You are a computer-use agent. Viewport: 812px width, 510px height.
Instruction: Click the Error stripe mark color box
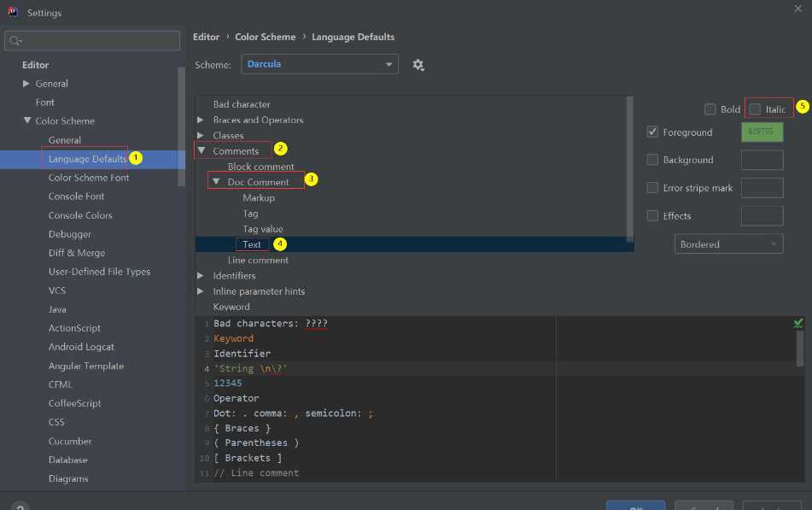coord(762,188)
